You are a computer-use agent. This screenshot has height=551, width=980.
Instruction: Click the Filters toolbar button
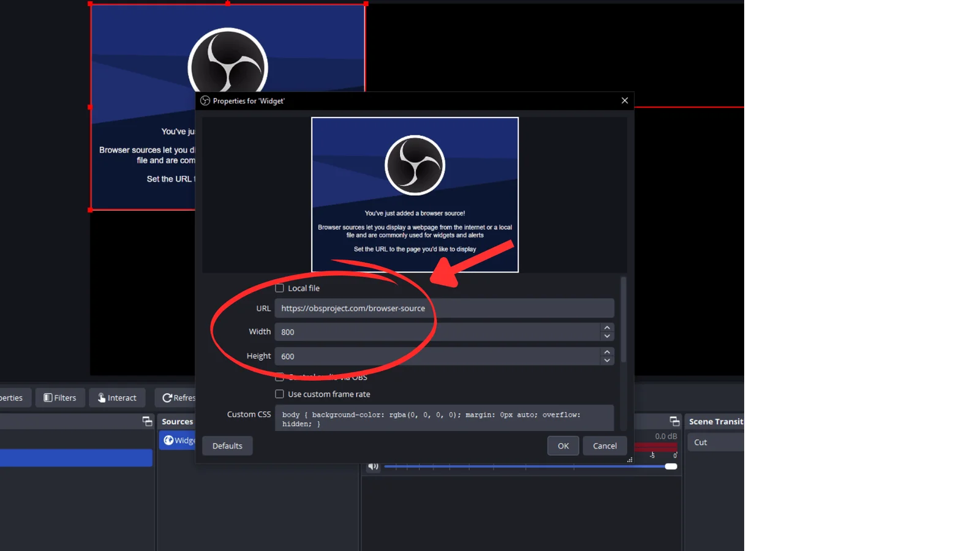tap(60, 398)
